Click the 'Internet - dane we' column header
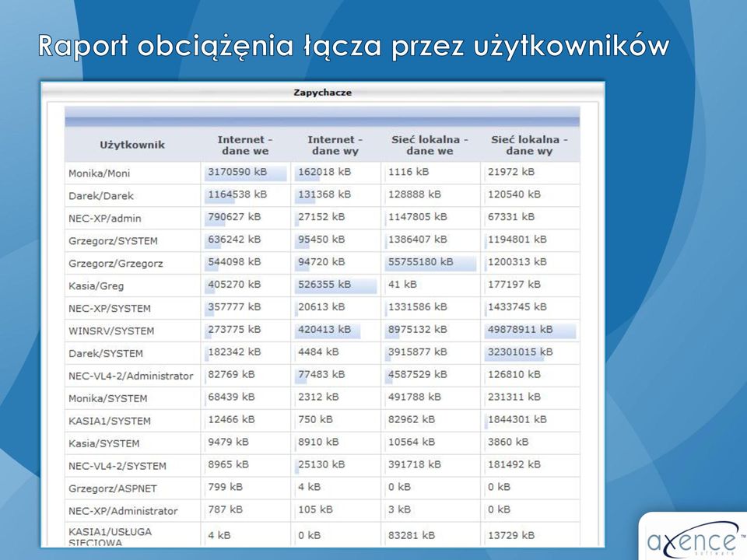The image size is (747, 560). (x=245, y=145)
